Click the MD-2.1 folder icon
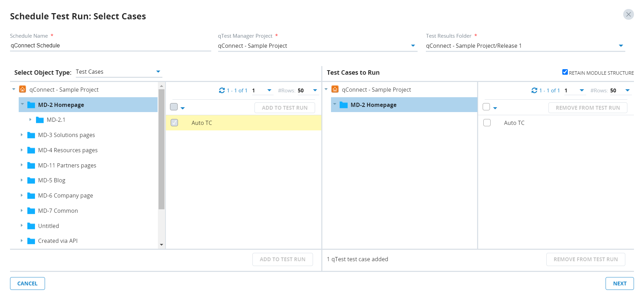 40,120
